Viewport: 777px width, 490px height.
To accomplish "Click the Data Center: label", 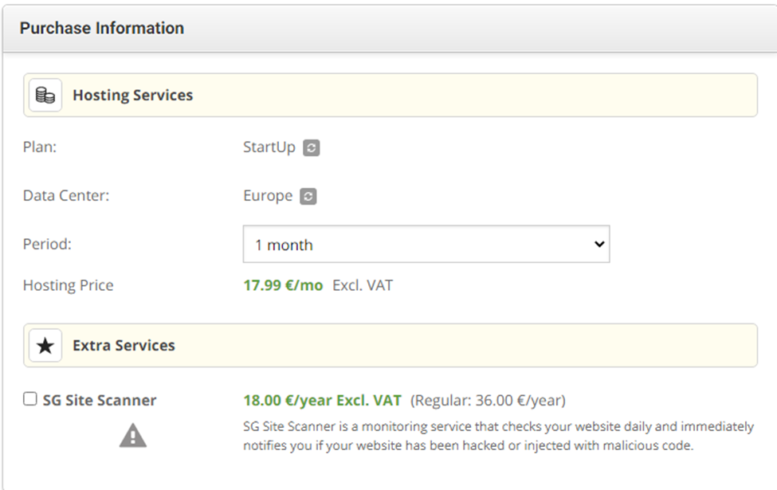I will 66,196.
